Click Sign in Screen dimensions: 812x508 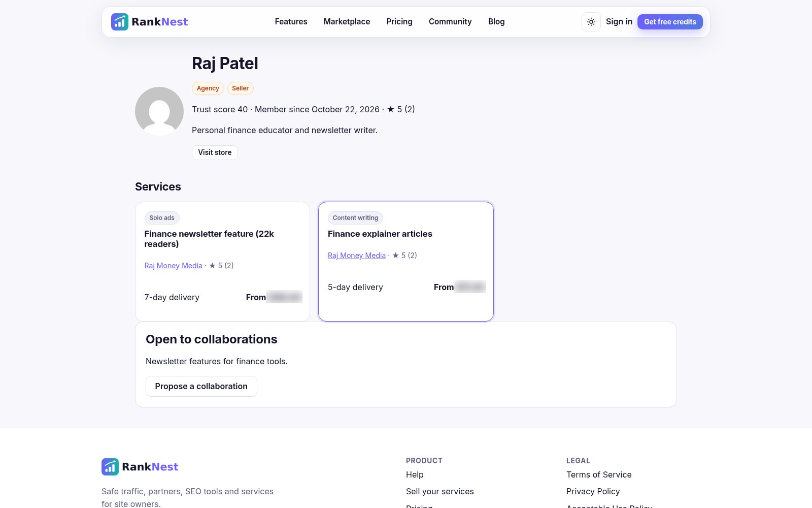pyautogui.click(x=619, y=22)
